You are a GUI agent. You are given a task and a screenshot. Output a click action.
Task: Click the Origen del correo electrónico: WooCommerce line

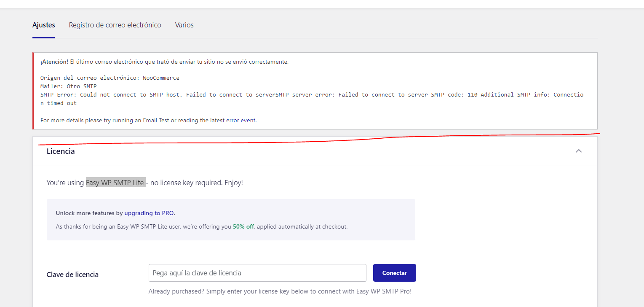pyautogui.click(x=110, y=78)
